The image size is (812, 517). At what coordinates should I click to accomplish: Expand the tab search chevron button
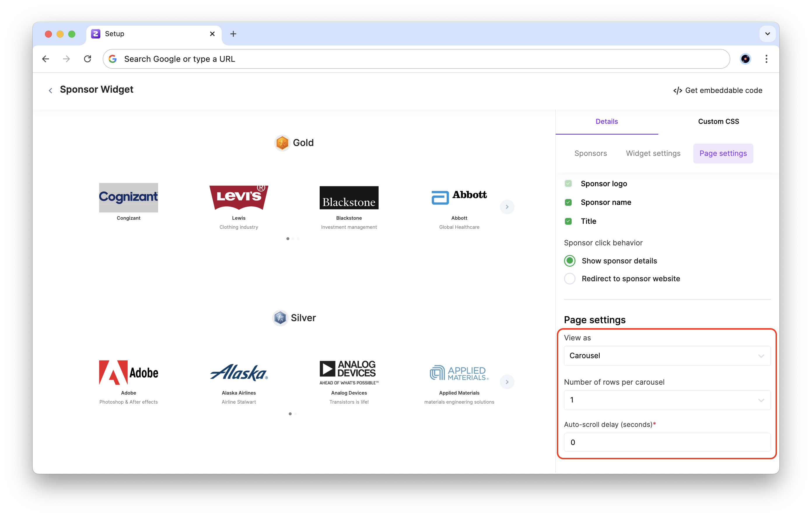coord(767,34)
